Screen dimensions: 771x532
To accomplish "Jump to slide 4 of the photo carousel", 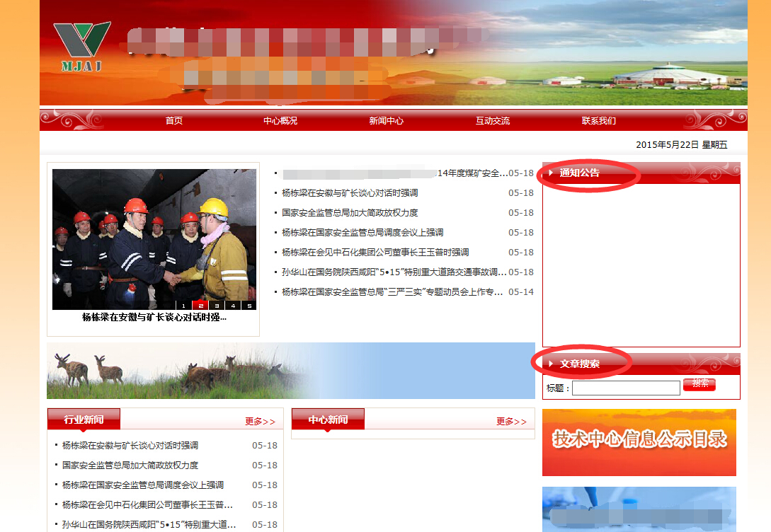I will point(232,306).
